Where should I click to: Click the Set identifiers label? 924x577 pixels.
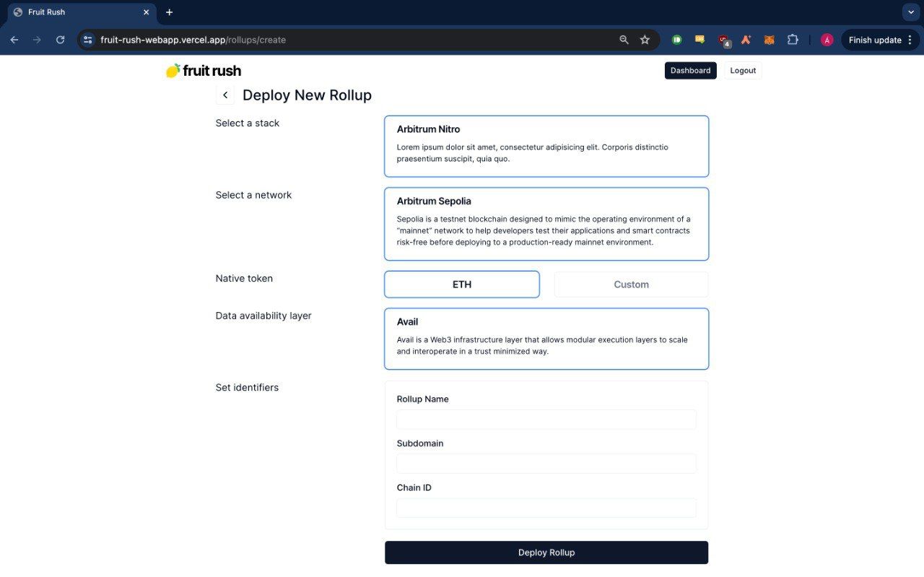(247, 388)
